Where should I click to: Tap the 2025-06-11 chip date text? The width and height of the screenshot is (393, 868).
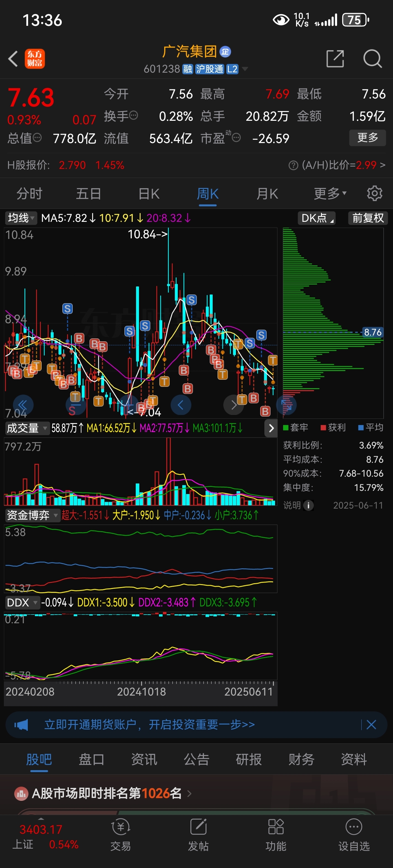pyautogui.click(x=358, y=505)
